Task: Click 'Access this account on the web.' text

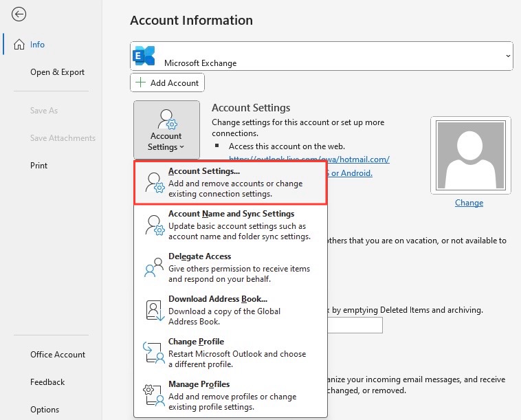Action: (287, 146)
